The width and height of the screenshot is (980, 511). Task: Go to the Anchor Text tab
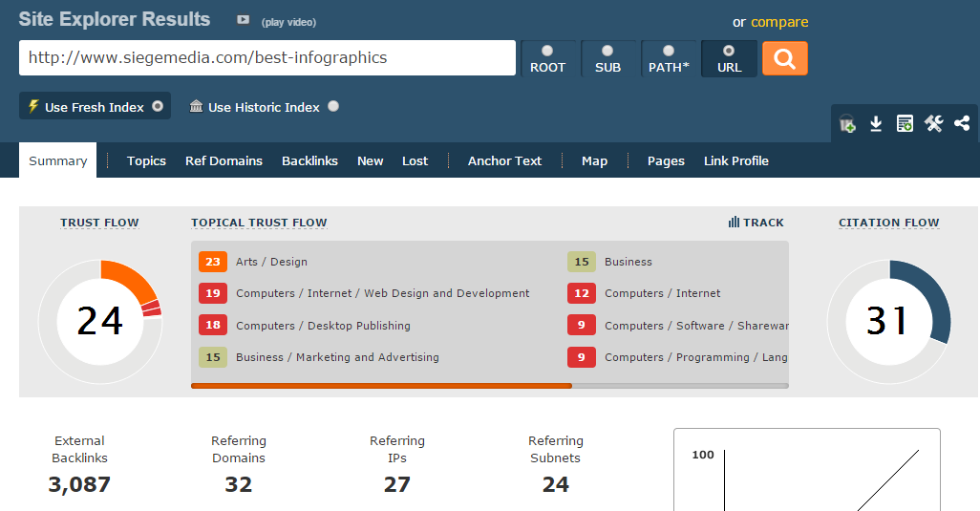tap(504, 160)
